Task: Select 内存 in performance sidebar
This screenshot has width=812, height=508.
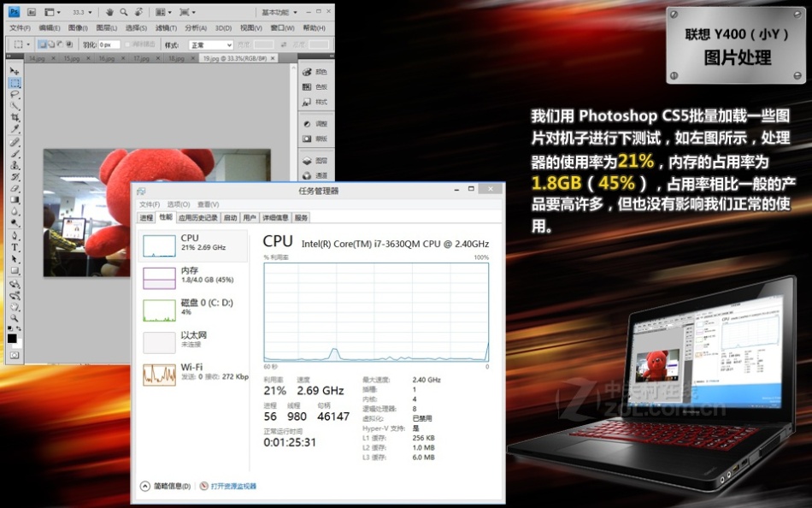Action: click(x=192, y=277)
